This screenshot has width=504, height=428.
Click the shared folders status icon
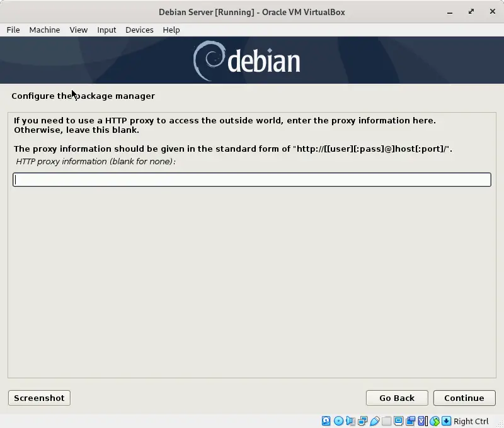pyautogui.click(x=386, y=420)
